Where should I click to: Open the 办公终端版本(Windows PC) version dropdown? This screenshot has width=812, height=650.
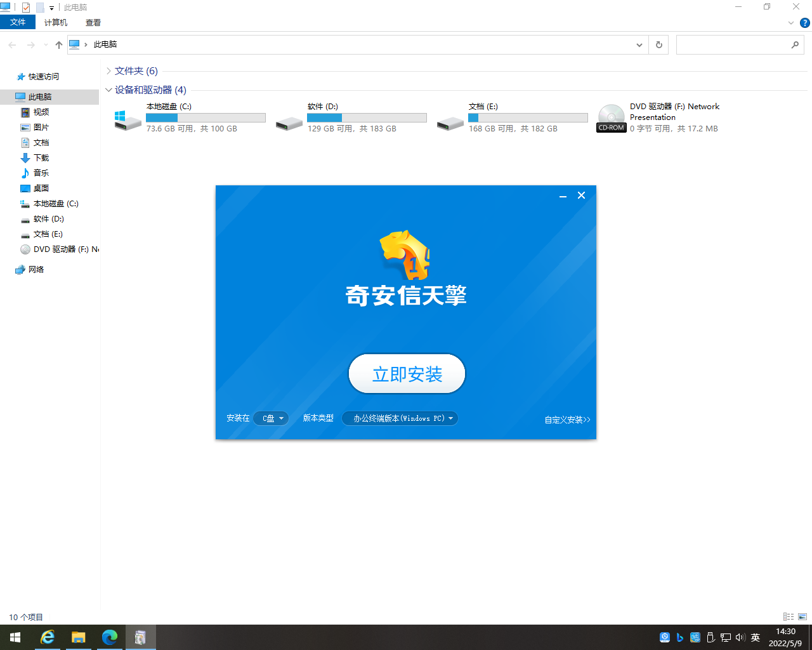(x=400, y=418)
